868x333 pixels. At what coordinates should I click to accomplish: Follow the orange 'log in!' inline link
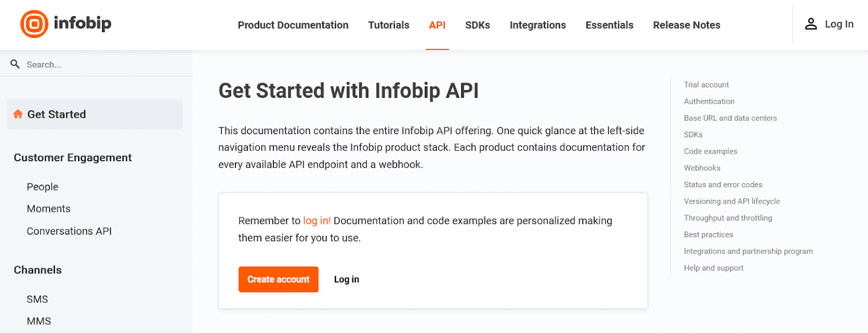317,221
